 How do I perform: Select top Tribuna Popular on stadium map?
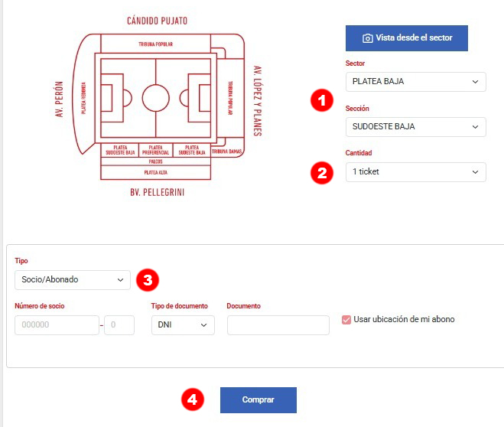tap(155, 44)
